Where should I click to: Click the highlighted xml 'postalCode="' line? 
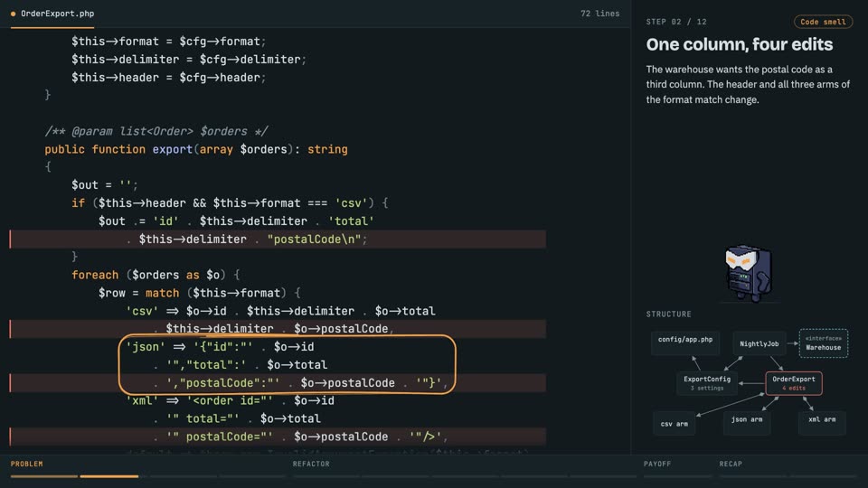click(x=278, y=436)
